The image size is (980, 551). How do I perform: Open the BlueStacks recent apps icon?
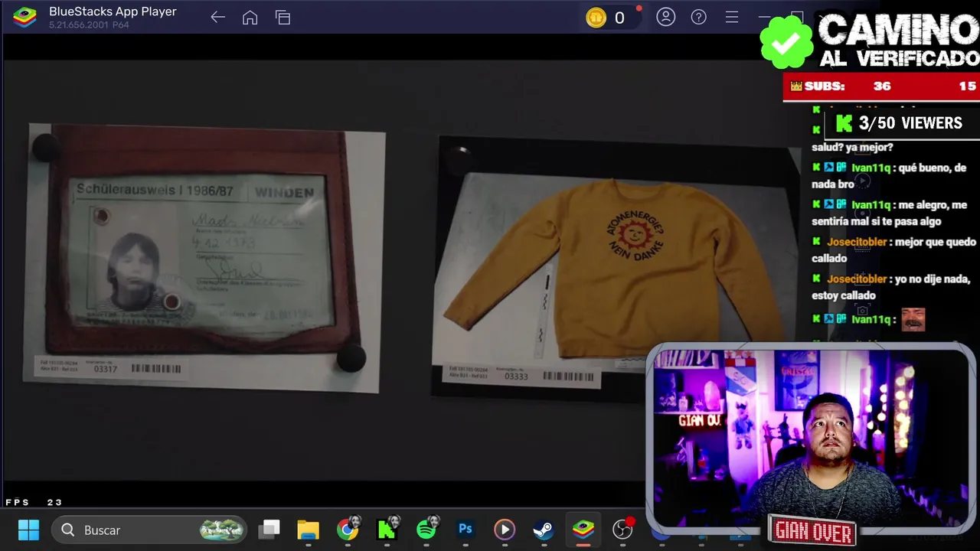[x=283, y=18]
